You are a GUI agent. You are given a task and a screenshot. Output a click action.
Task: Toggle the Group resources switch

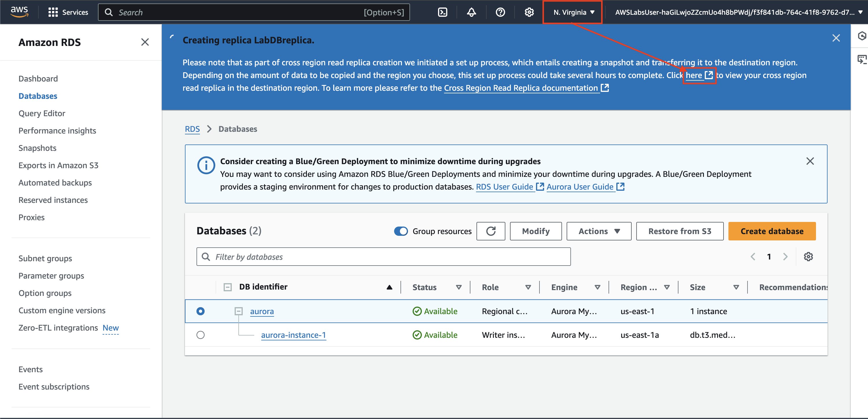coord(401,231)
